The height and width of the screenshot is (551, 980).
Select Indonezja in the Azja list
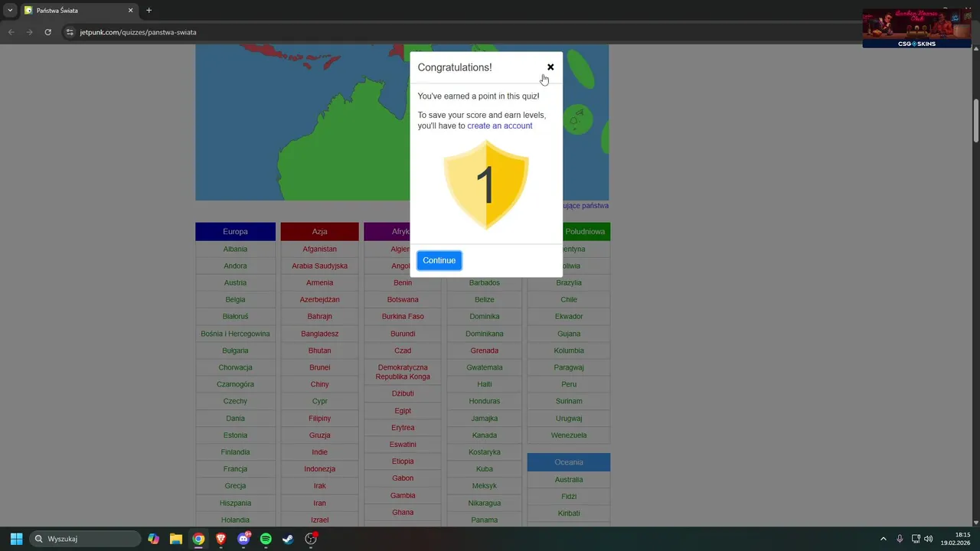[319, 469]
